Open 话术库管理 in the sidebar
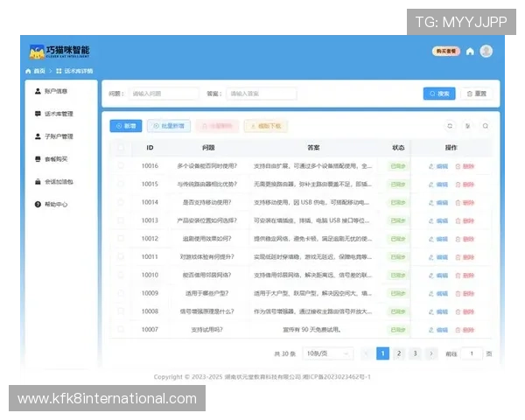 54,114
